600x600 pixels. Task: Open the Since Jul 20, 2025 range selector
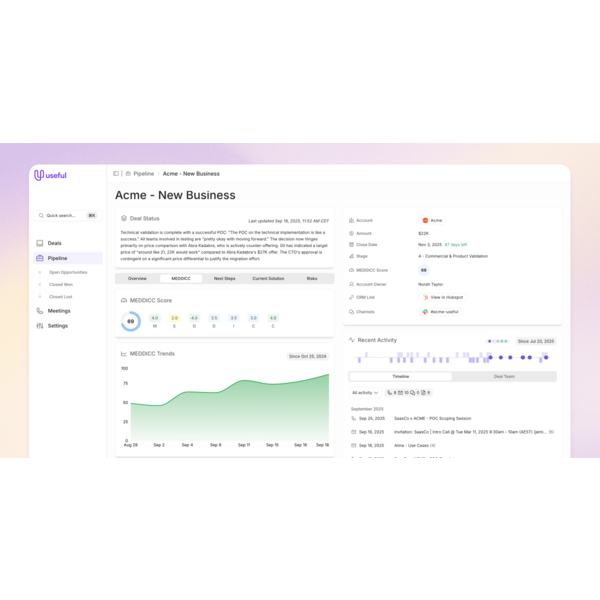click(536, 341)
